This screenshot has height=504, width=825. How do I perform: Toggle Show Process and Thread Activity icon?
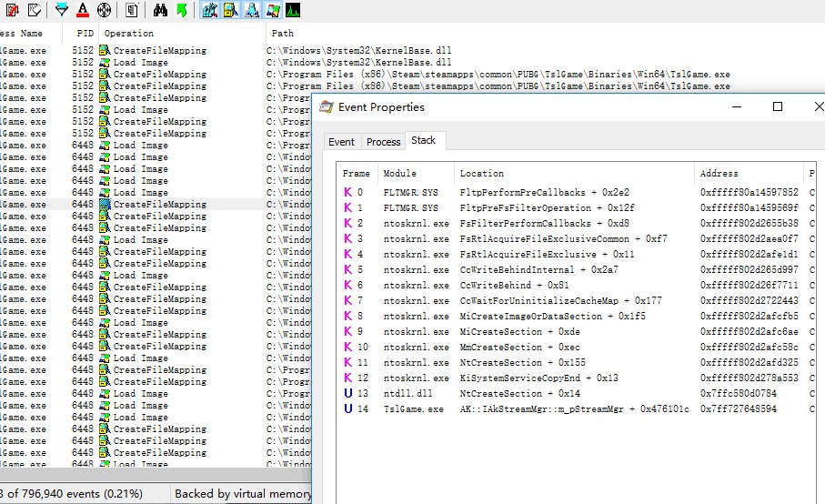(x=273, y=10)
